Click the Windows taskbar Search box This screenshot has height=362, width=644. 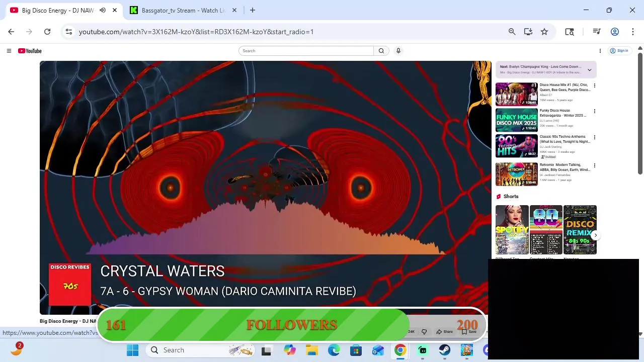tap(199, 350)
